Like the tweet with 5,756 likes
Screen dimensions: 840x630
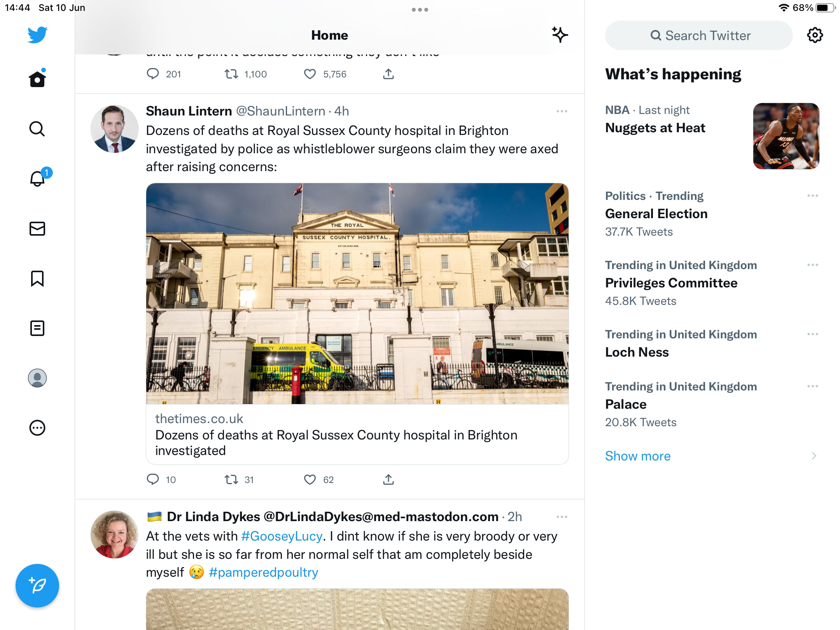coord(310,74)
